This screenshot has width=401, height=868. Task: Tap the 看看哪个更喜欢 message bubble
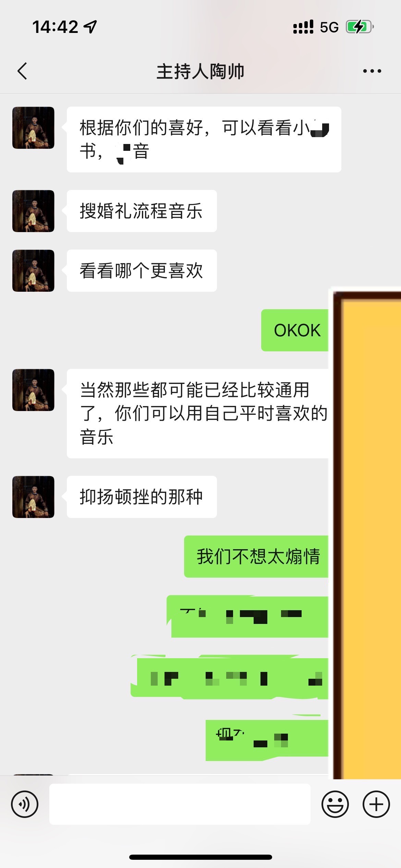pyautogui.click(x=142, y=270)
